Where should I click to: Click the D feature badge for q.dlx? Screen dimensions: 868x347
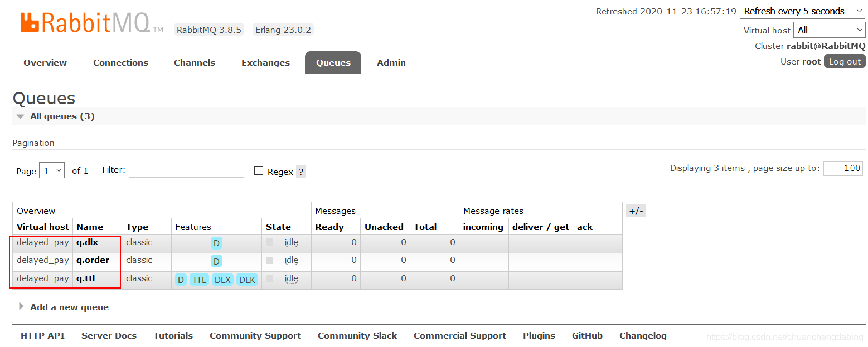(x=216, y=243)
